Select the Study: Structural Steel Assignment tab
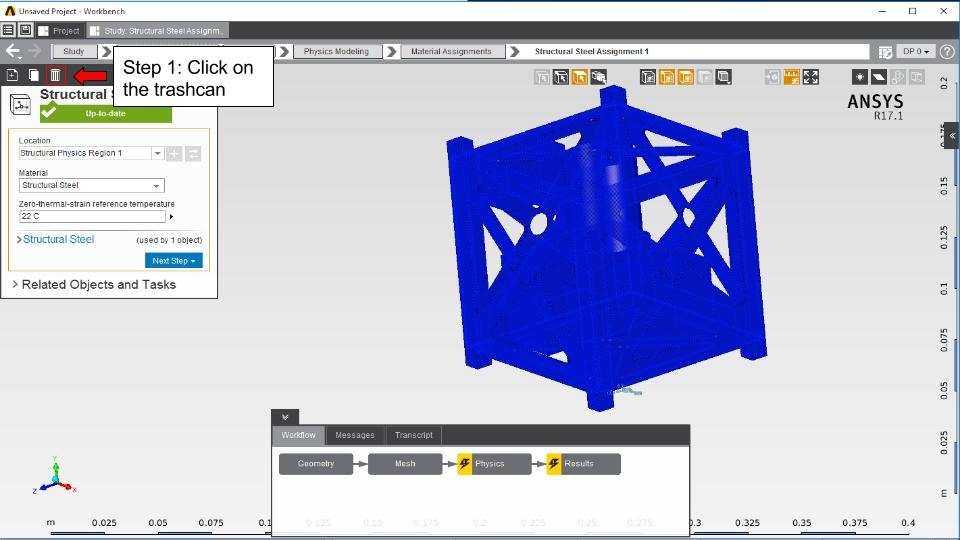This screenshot has height=540, width=960. click(157, 31)
